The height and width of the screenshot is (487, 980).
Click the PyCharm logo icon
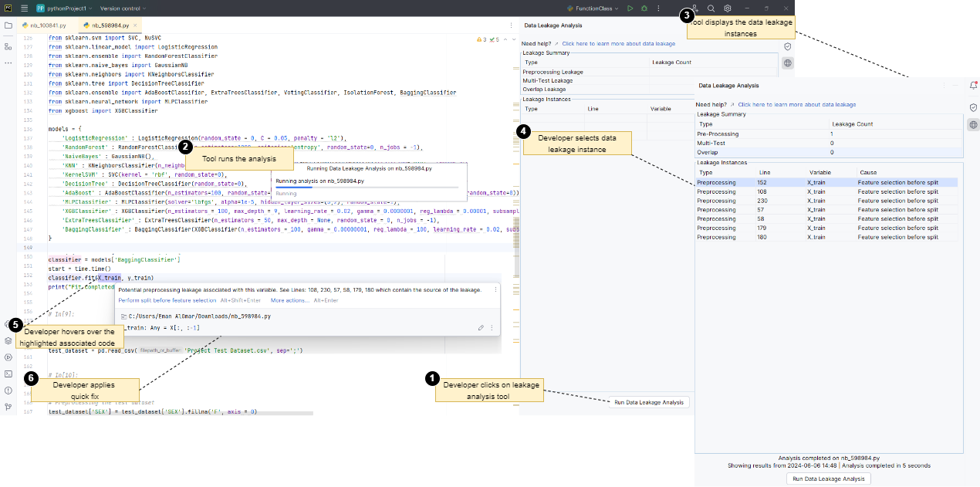tap(8, 8)
